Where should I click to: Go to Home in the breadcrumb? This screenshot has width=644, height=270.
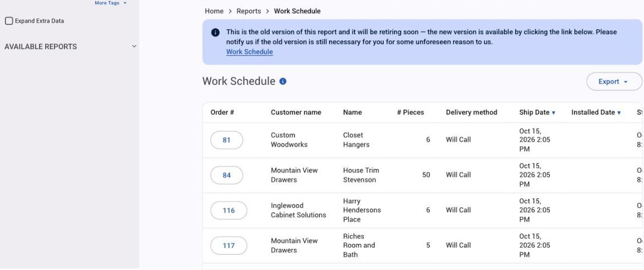(x=214, y=11)
